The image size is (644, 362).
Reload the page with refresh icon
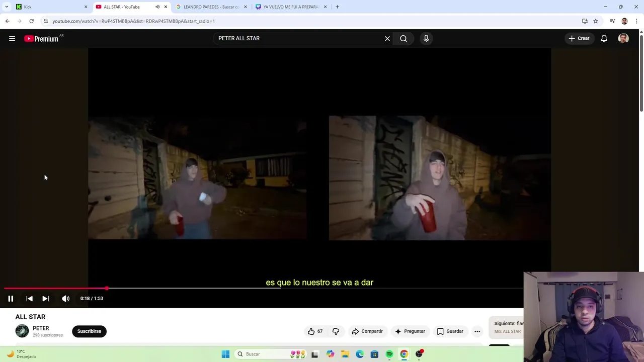31,21
